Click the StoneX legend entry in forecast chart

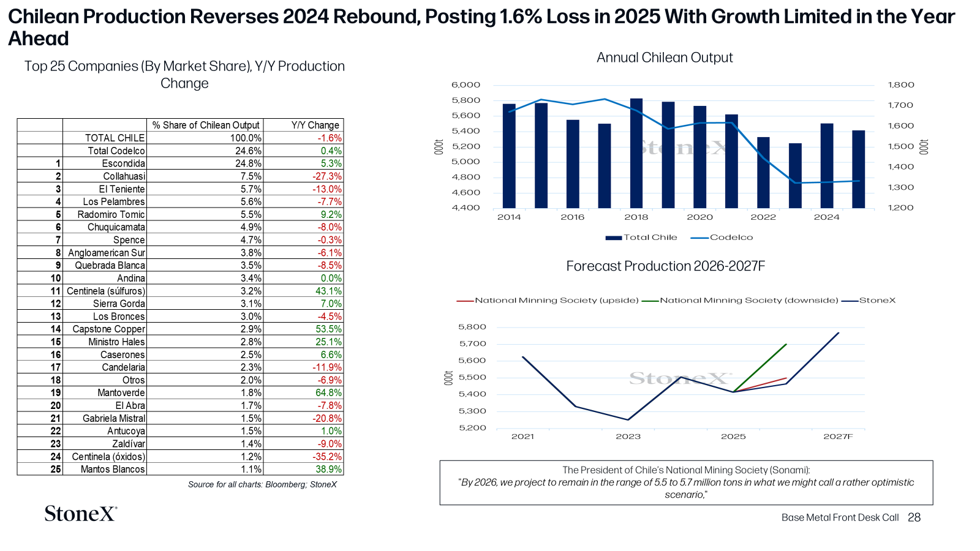tap(869, 301)
